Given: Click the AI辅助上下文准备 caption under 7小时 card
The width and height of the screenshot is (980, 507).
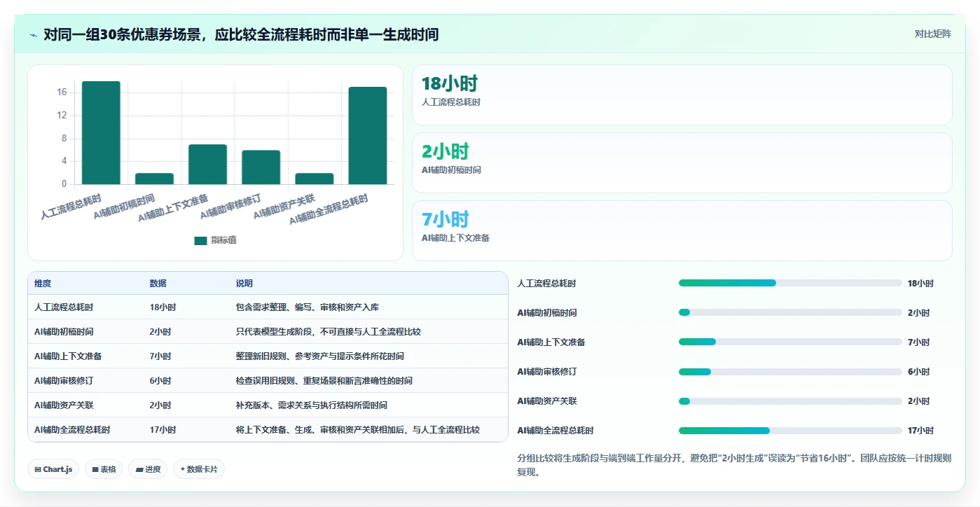Looking at the screenshot, I should (455, 238).
